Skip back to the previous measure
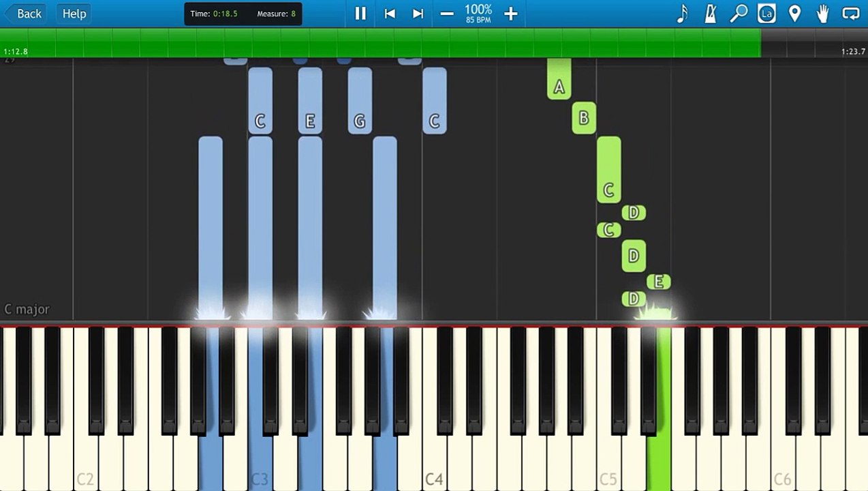This screenshot has height=491, width=868. (x=390, y=14)
